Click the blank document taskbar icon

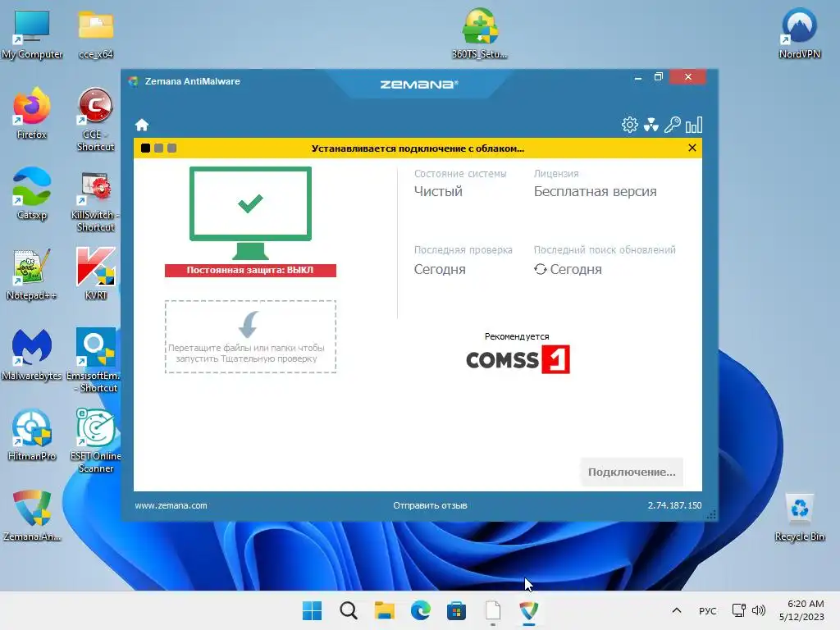tap(493, 610)
